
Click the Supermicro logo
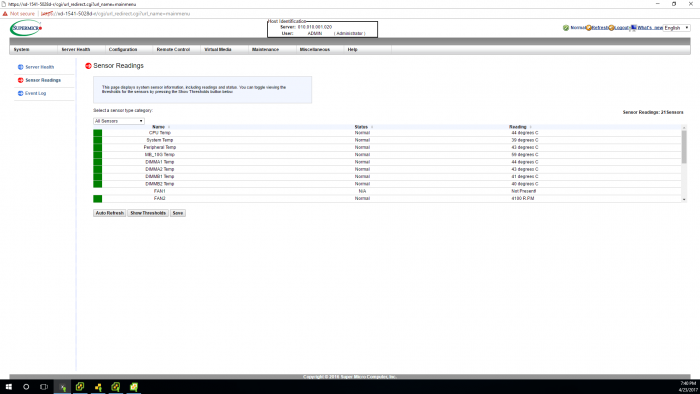click(x=26, y=28)
